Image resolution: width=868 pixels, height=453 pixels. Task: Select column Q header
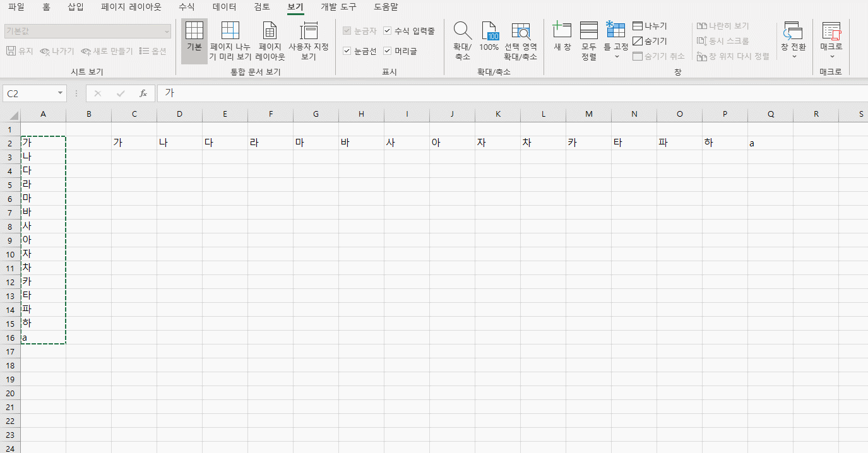pyautogui.click(x=770, y=114)
